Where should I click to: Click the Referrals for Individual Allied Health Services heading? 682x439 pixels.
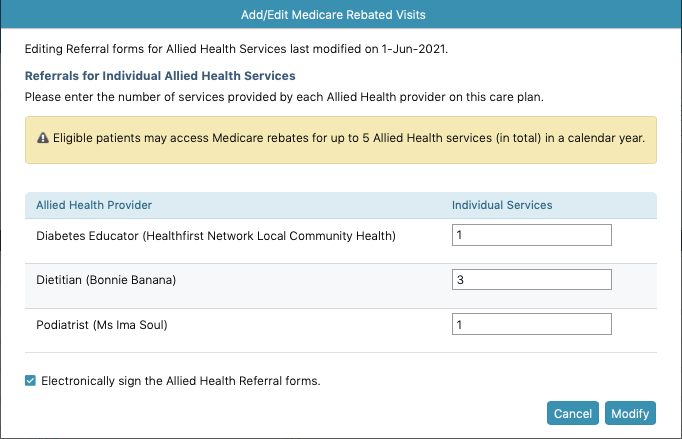[160, 76]
